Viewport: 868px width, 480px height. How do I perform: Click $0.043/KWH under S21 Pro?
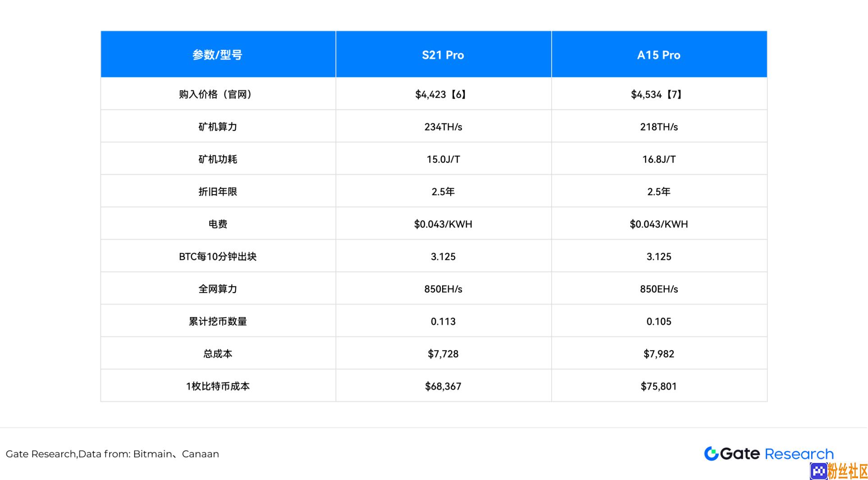pyautogui.click(x=443, y=224)
